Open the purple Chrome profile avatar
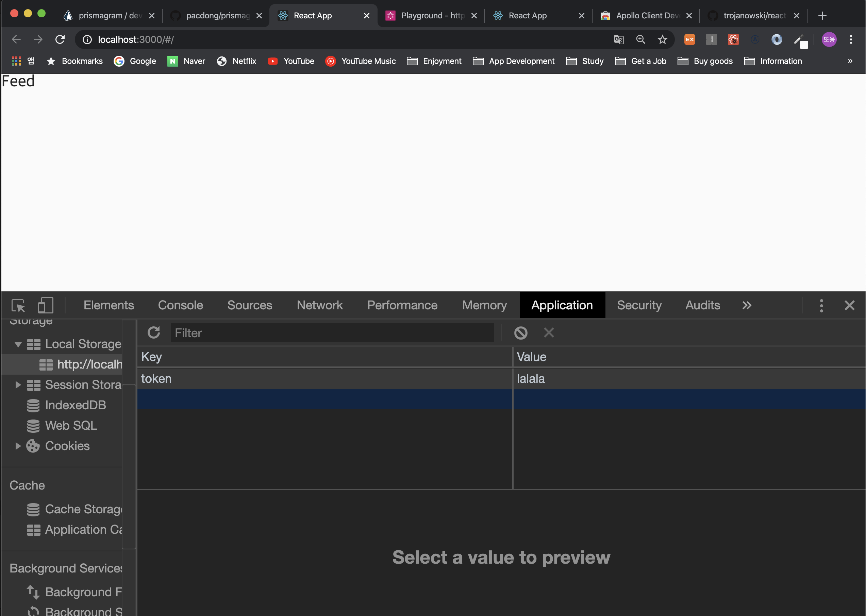This screenshot has width=866, height=616. [x=829, y=39]
